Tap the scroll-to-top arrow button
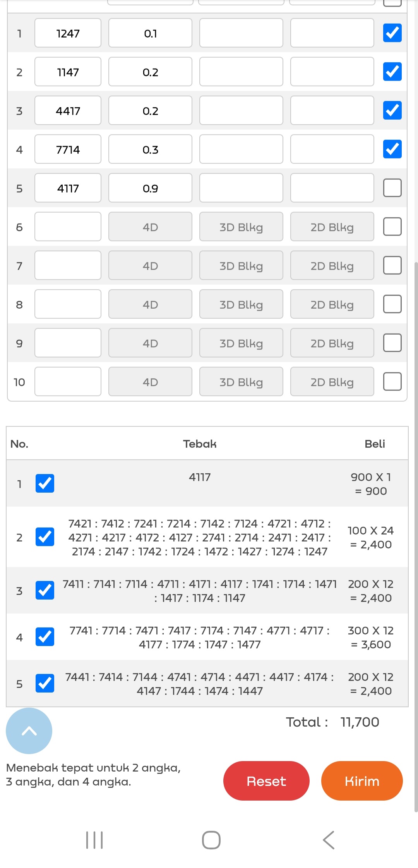Image resolution: width=418 pixels, height=868 pixels. point(29,730)
